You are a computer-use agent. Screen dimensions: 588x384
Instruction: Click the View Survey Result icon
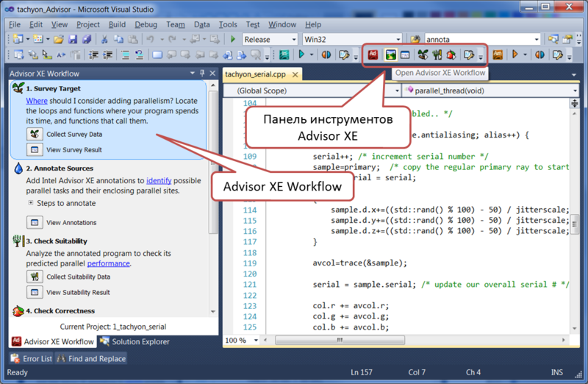coord(35,149)
